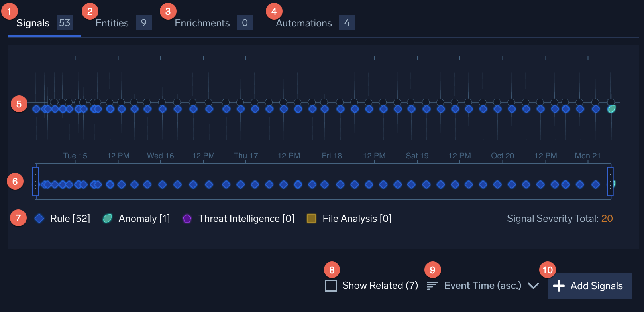
Task: Click the first Rule diamond on the timeline
Action: pyautogui.click(x=36, y=109)
